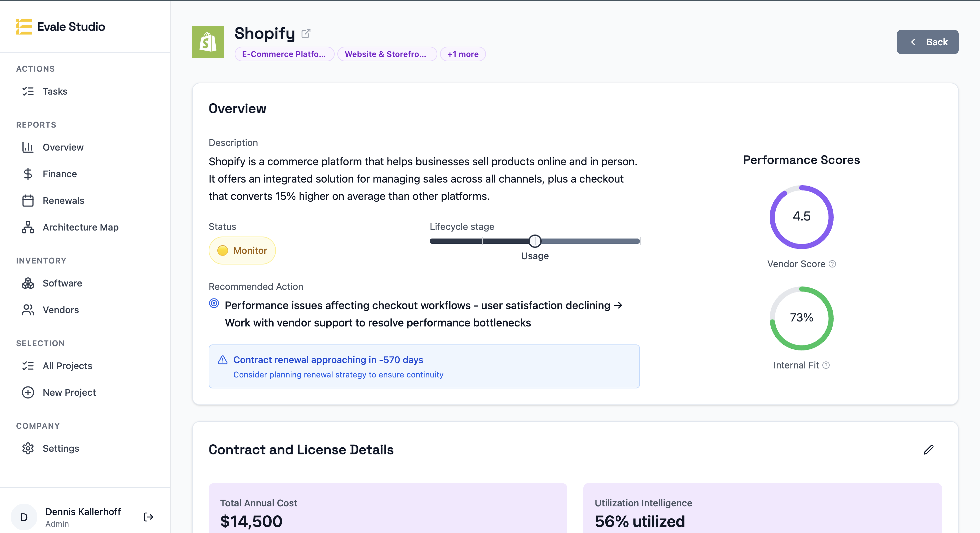Click Vendor Score help question icon
The width and height of the screenshot is (980, 533).
(x=832, y=264)
